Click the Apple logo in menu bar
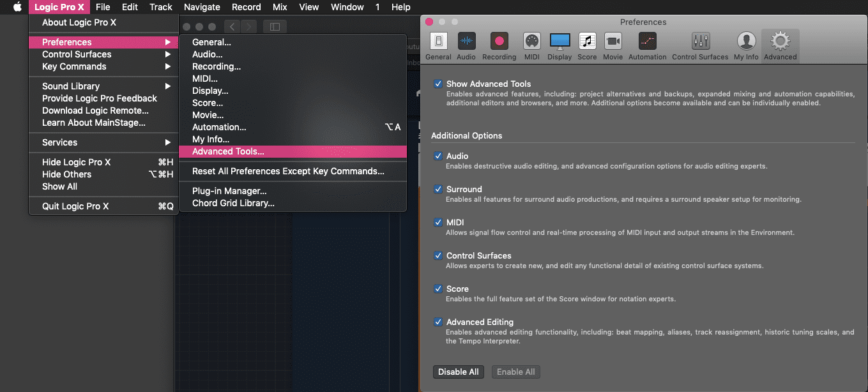Image resolution: width=868 pixels, height=392 pixels. 17,7
